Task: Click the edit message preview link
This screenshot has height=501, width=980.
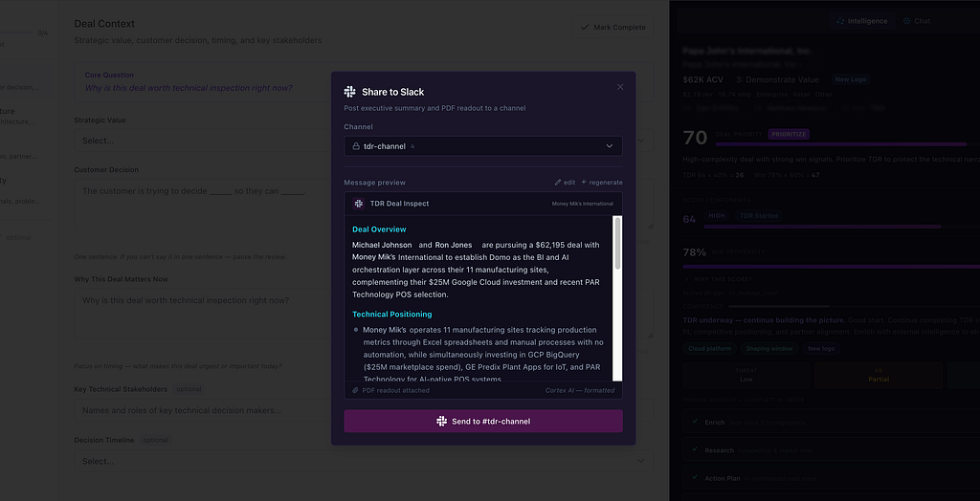Action: point(565,183)
